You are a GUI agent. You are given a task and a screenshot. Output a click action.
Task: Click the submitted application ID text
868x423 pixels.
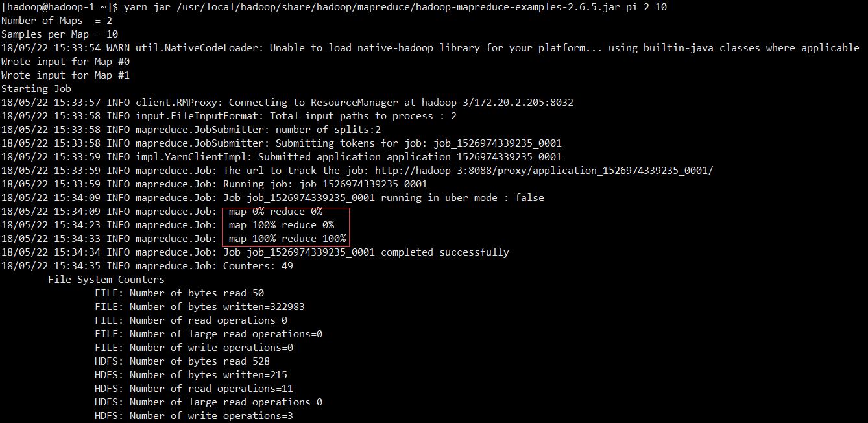coord(474,157)
